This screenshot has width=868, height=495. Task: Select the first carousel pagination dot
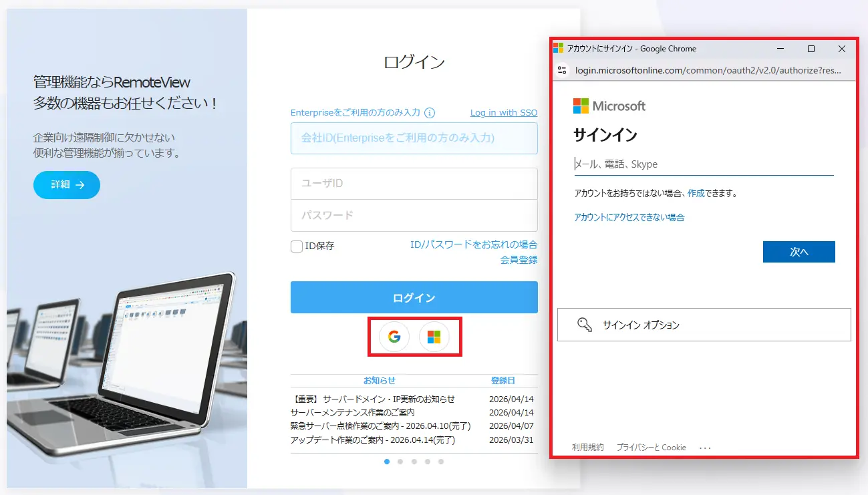(x=387, y=461)
